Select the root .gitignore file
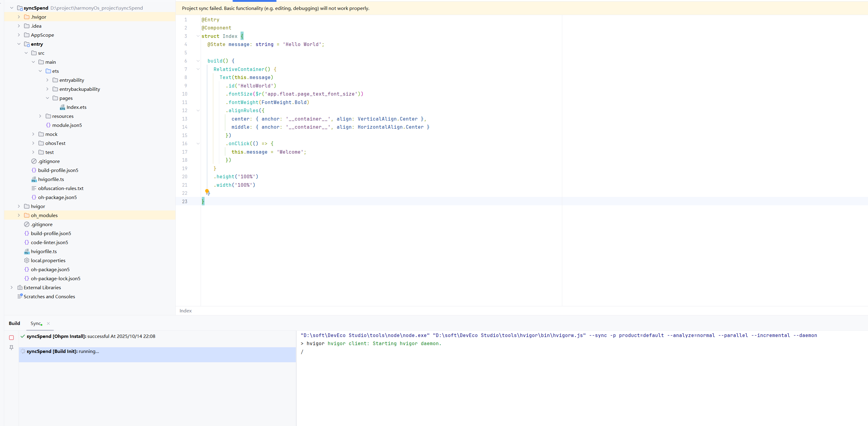The height and width of the screenshot is (426, 868). [42, 224]
